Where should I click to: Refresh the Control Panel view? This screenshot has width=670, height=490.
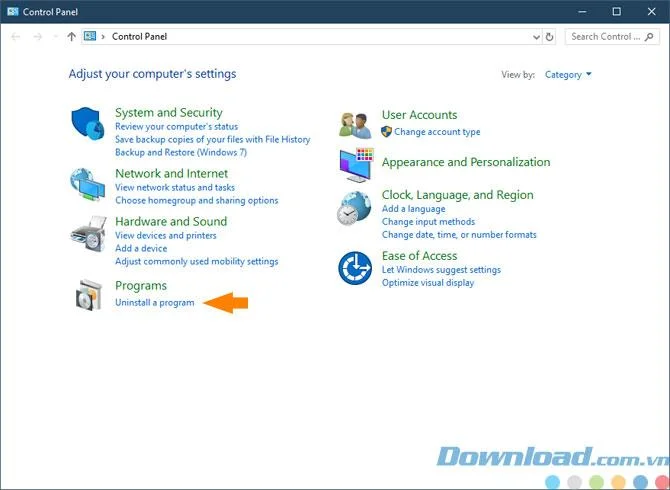[550, 37]
